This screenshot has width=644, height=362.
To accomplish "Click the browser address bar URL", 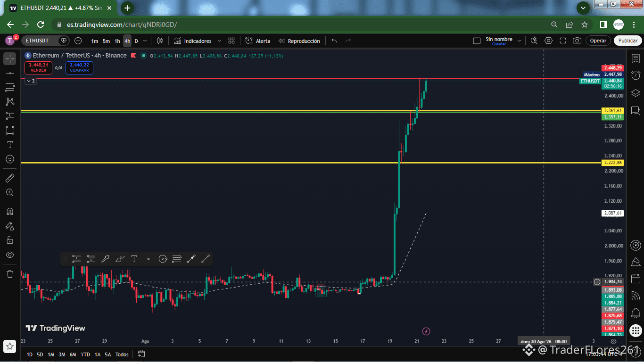I will [122, 25].
